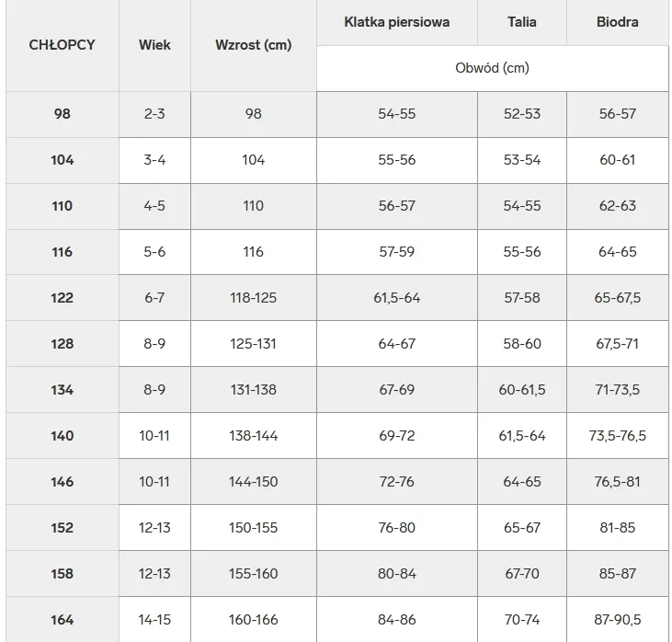Select waist value 60-61,5

pyautogui.click(x=521, y=390)
